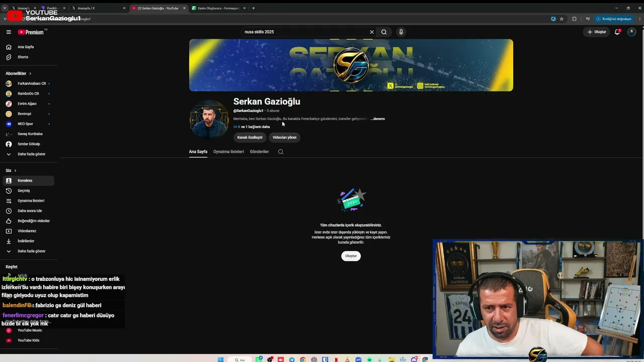The height and width of the screenshot is (362, 644).
Task: Open Geçmiş watch history
Action: pos(28,191)
